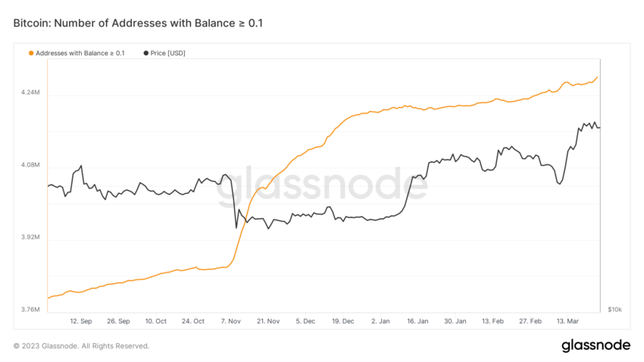Click the Glassnode copyright notice text
Viewport: 644px width, 362px height.
tap(81, 346)
